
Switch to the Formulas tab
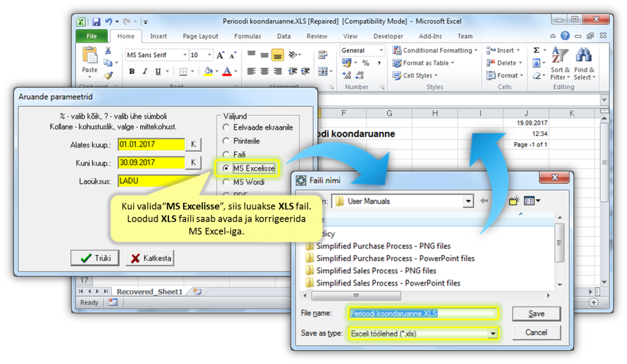click(x=247, y=36)
